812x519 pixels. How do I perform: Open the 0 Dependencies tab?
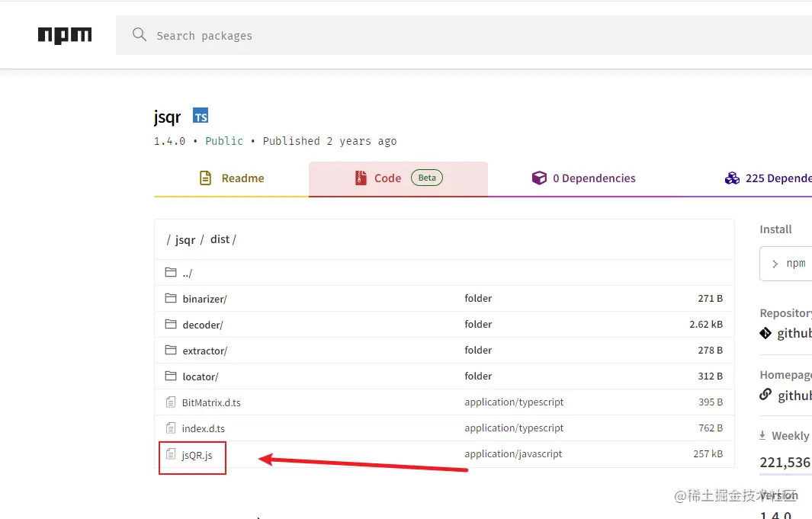[x=583, y=178]
